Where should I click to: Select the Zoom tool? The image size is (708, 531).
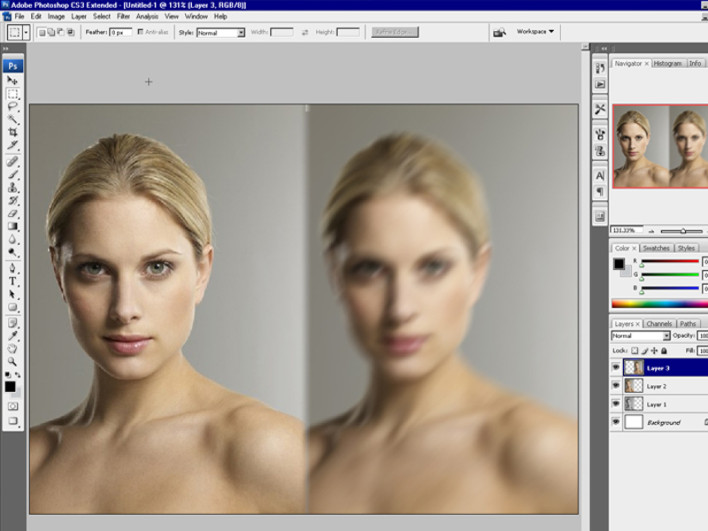pyautogui.click(x=13, y=361)
